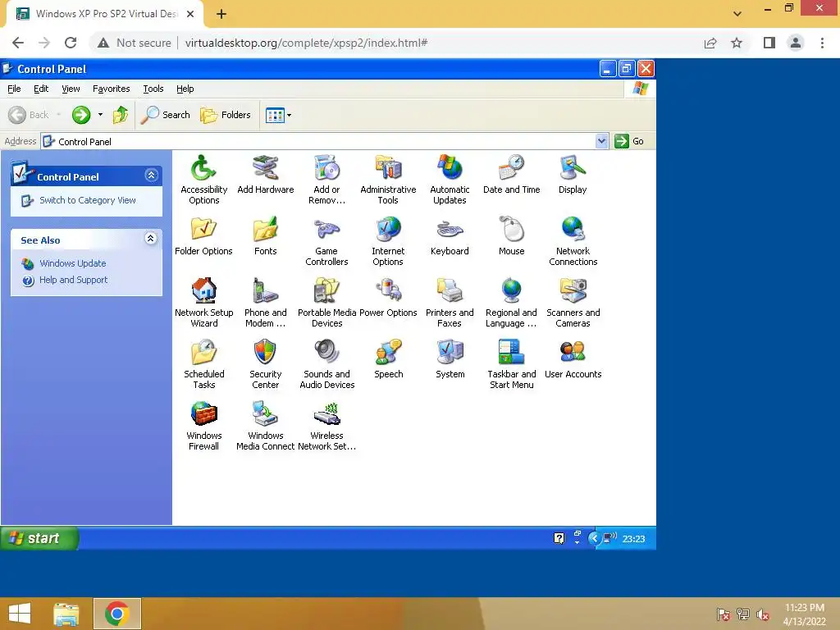This screenshot has height=630, width=840.
Task: Reload the browser page
Action: [x=71, y=43]
